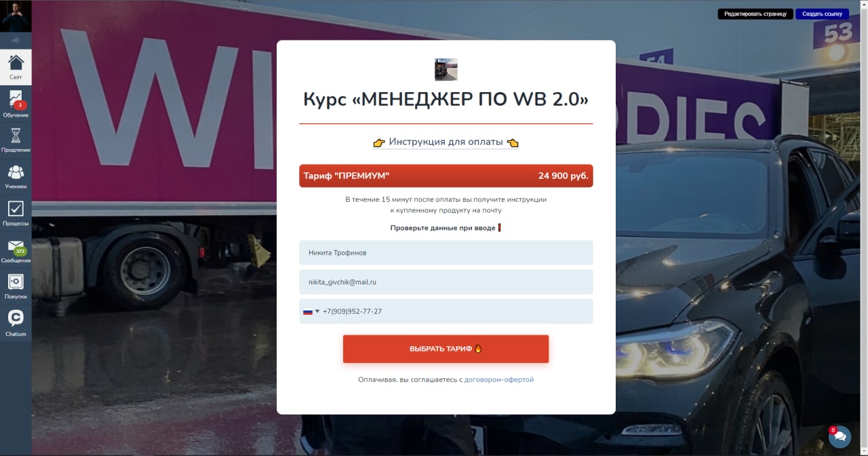Open the Инструкция для оплаты link
This screenshot has width=868, height=456.
446,142
